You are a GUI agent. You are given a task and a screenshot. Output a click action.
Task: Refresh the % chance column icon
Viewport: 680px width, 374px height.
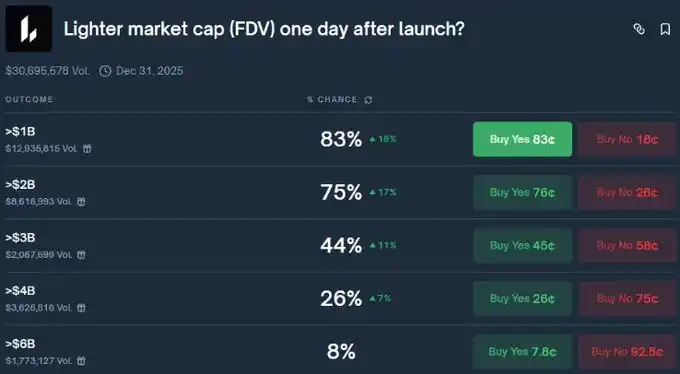click(x=368, y=100)
